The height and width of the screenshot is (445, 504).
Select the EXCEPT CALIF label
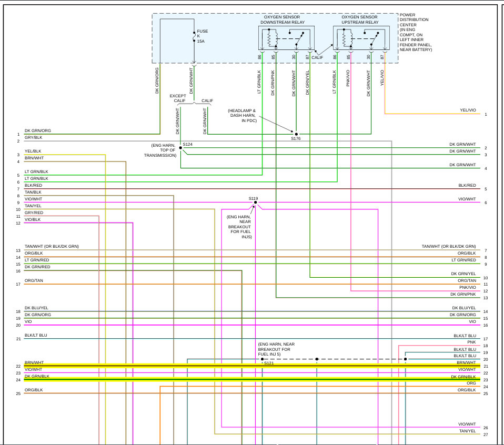pyautogui.click(x=178, y=98)
